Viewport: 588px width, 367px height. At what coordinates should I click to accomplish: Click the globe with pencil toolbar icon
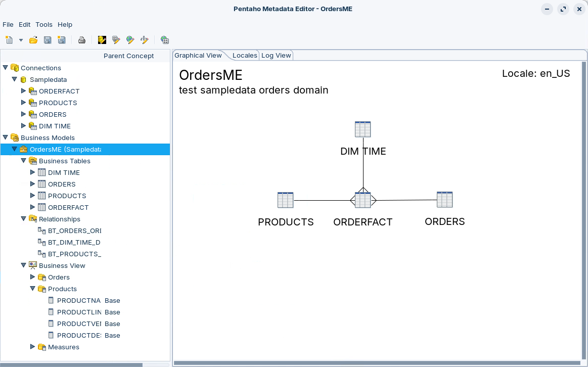coord(130,40)
